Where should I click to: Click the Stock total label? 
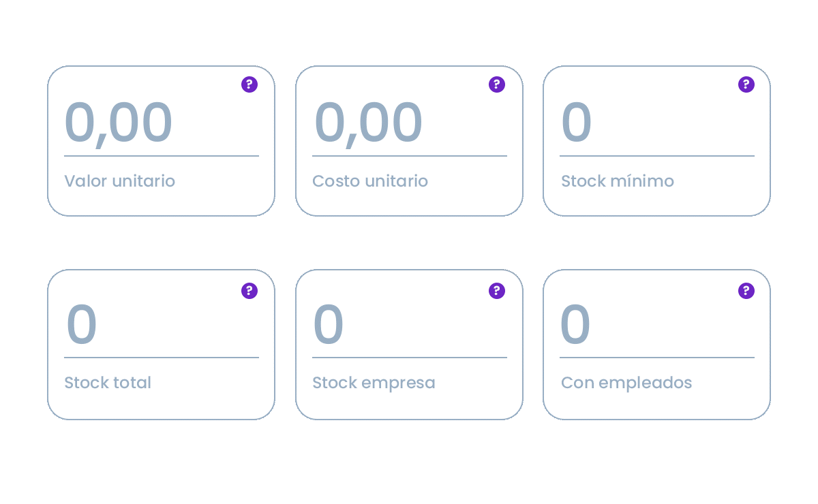click(108, 383)
